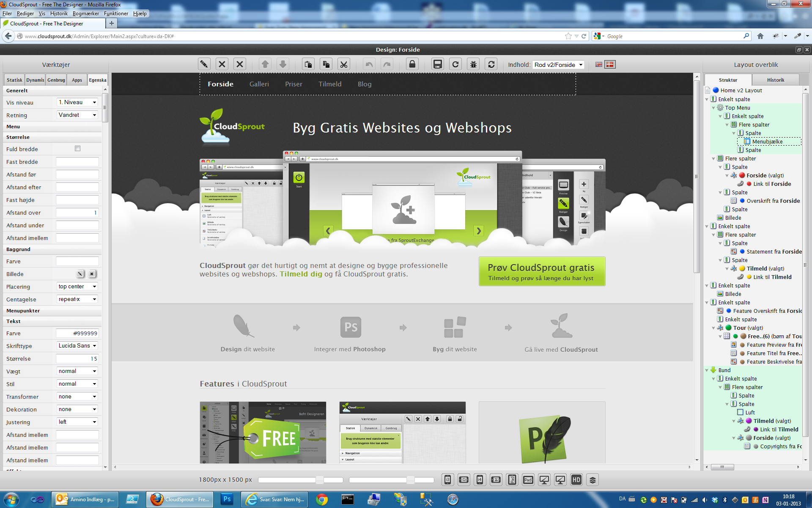The image size is (812, 508).
Task: Open the Gentagelse dropdown
Action: 77,299
